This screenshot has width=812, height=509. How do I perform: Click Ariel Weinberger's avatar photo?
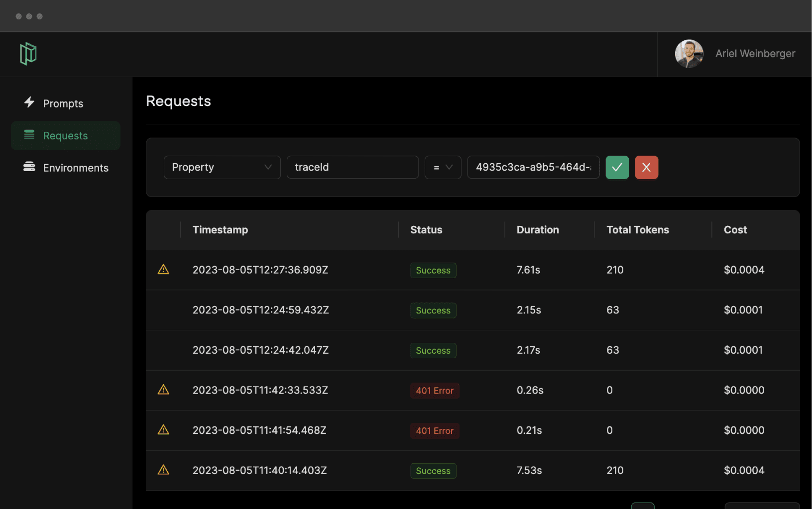click(689, 54)
